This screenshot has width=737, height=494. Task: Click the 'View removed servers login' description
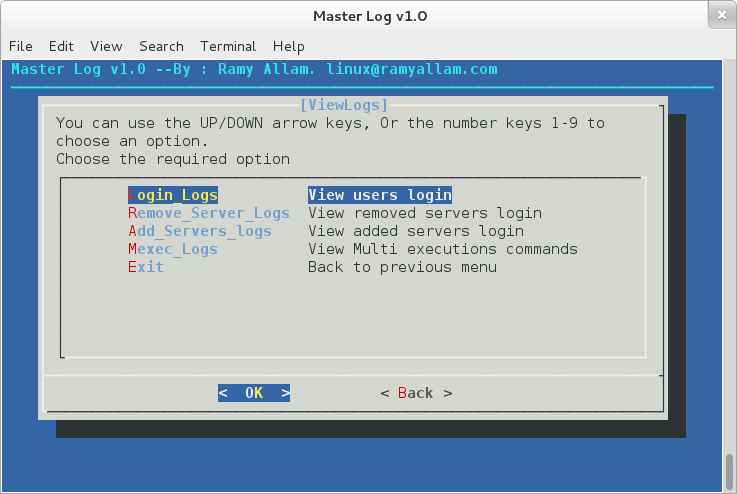tap(425, 213)
